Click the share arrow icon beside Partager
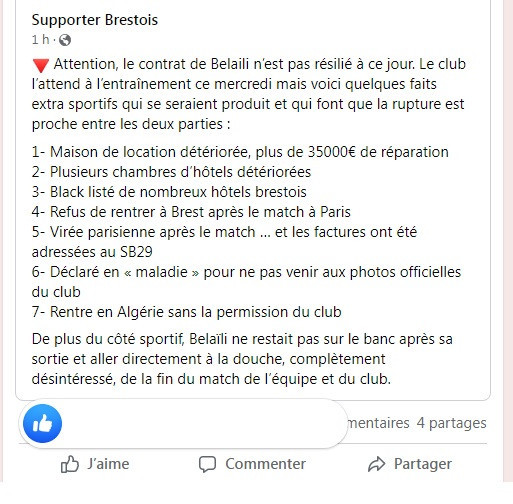The width and height of the screenshot is (513, 504). pyautogui.click(x=377, y=464)
